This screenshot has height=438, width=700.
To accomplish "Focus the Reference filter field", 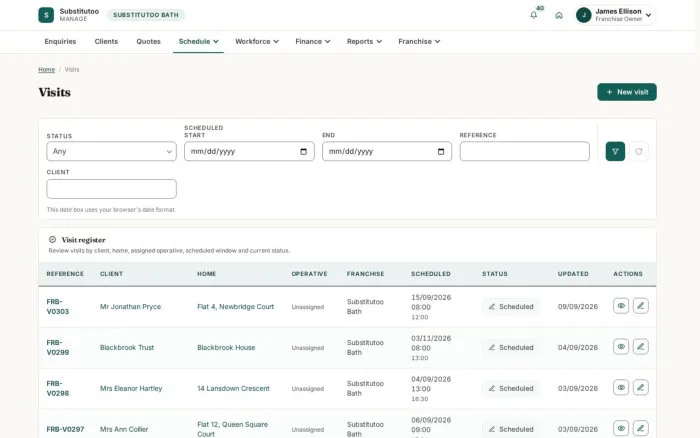I will (x=525, y=151).
